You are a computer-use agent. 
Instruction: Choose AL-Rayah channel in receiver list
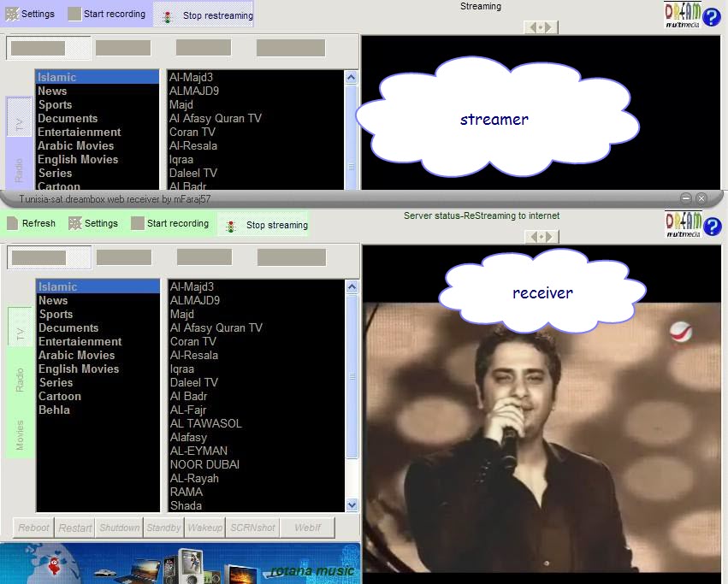(257, 478)
